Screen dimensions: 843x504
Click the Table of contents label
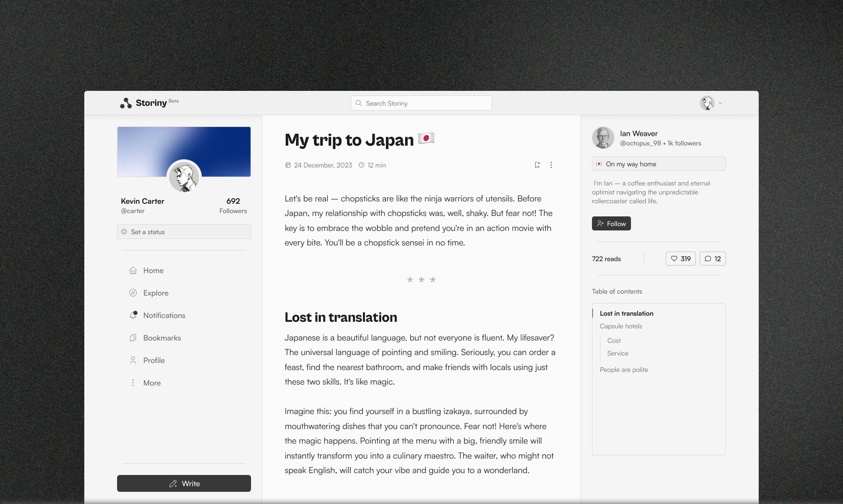pyautogui.click(x=617, y=291)
